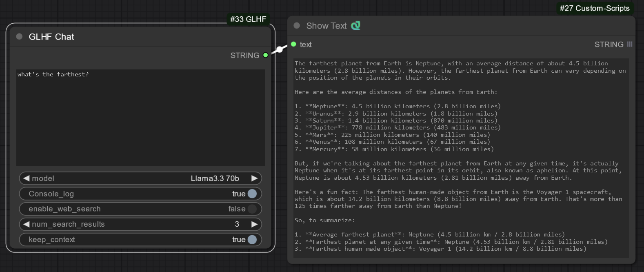This screenshot has width=644, height=272.
Task: Open the model dropdown showing Llama3.3 70b
Action: (x=140, y=178)
